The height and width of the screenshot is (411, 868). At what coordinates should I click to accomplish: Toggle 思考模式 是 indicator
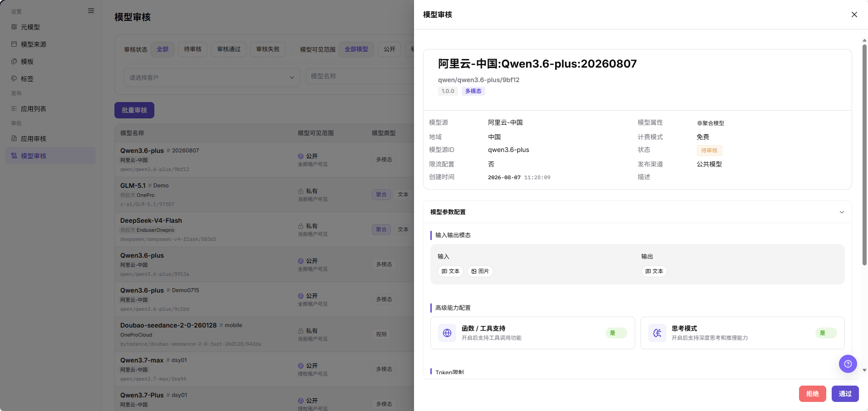click(826, 333)
